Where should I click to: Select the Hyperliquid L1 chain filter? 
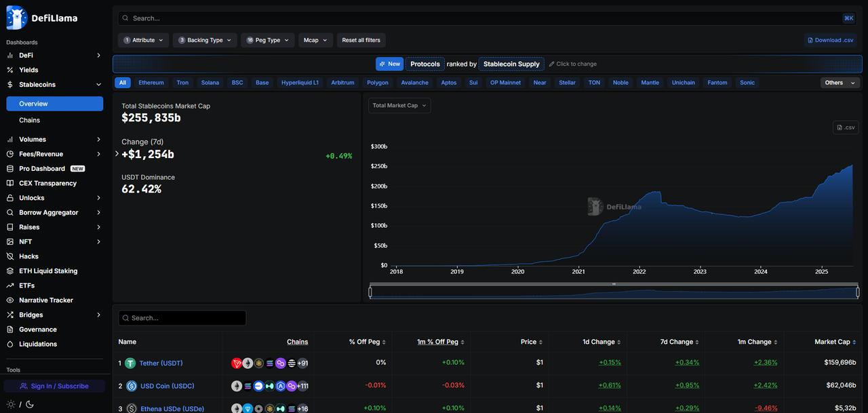pyautogui.click(x=300, y=83)
